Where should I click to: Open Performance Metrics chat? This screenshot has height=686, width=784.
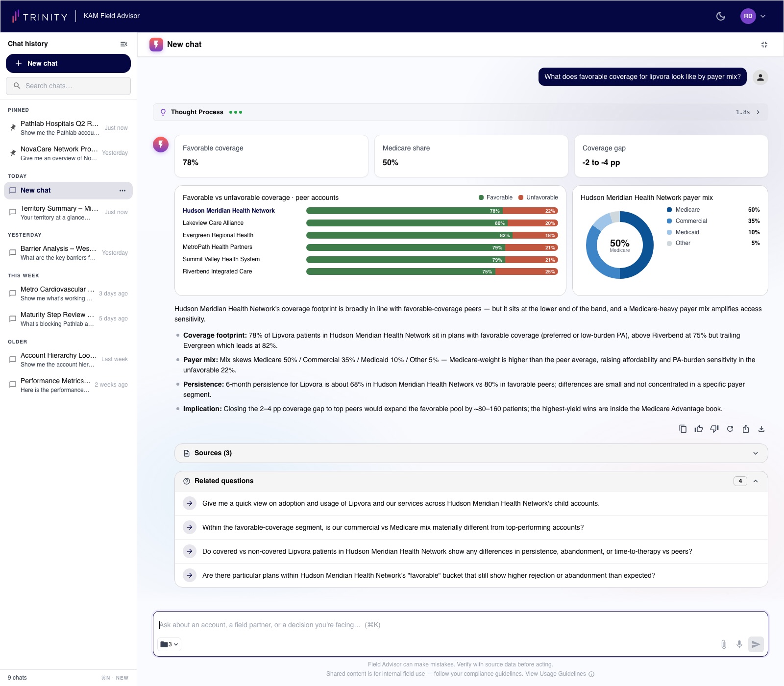(68, 385)
